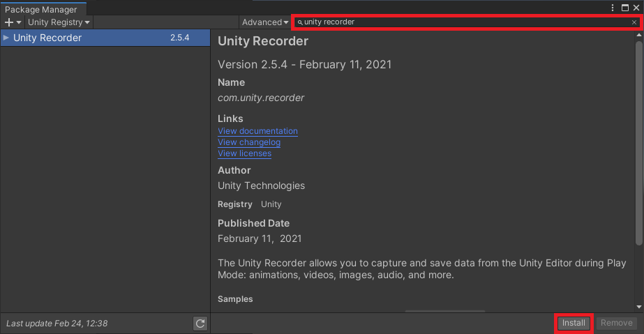Open the Unity Registry packages dropdown
Screen dimensions: 644x334
click(59, 22)
